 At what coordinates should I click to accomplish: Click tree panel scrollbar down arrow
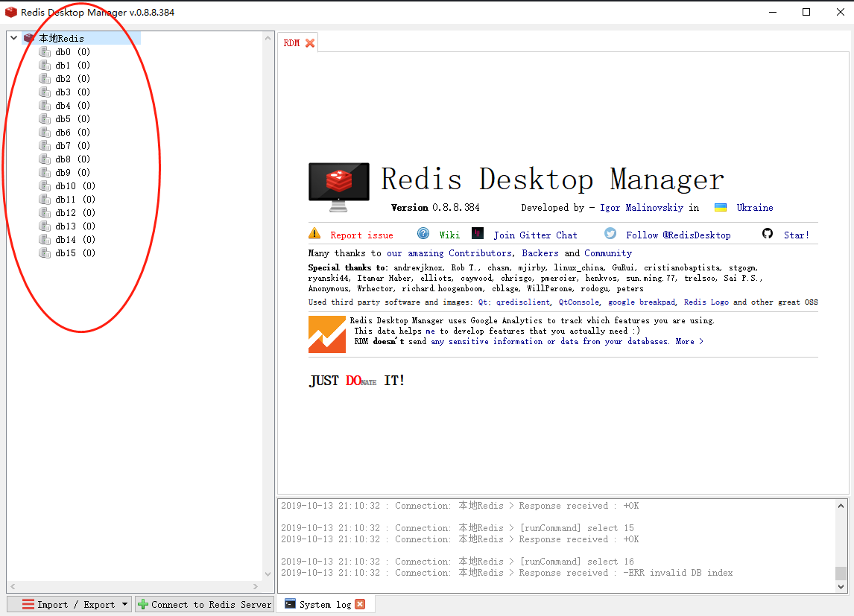point(268,574)
